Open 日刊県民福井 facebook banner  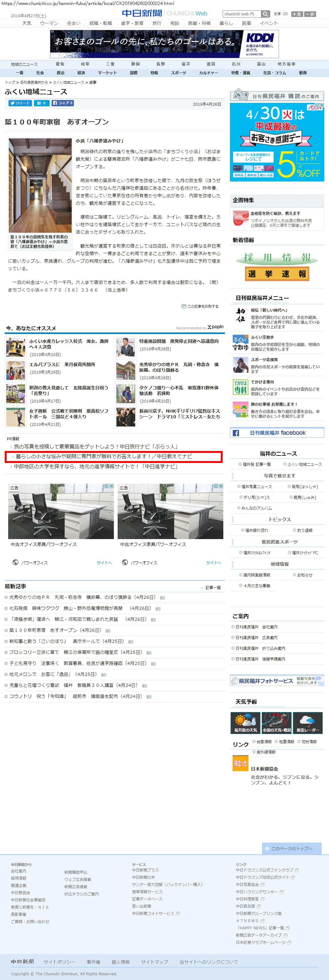(277, 433)
